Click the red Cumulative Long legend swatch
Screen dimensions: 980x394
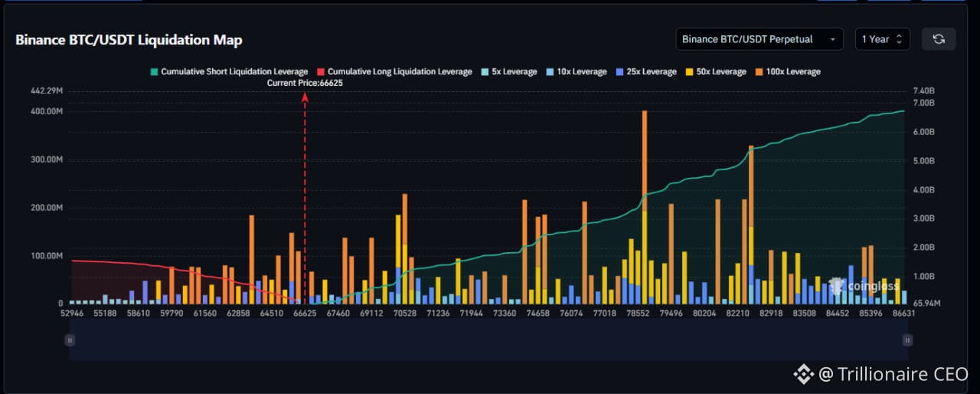point(320,72)
